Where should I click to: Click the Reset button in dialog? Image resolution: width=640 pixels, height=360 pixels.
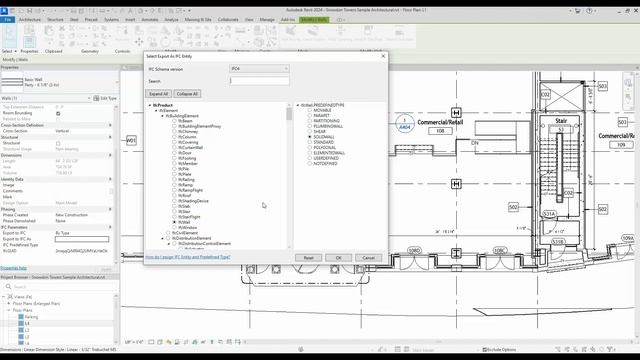point(308,258)
